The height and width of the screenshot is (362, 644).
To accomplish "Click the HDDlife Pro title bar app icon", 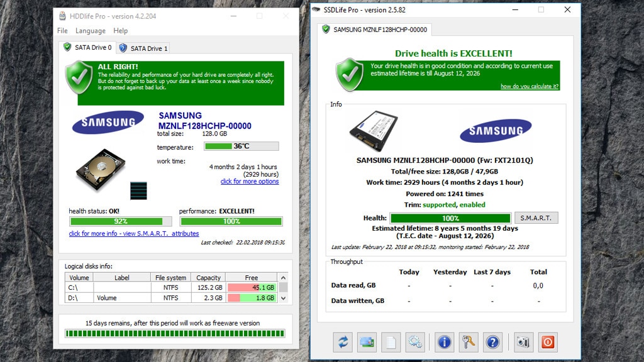I will [x=62, y=16].
